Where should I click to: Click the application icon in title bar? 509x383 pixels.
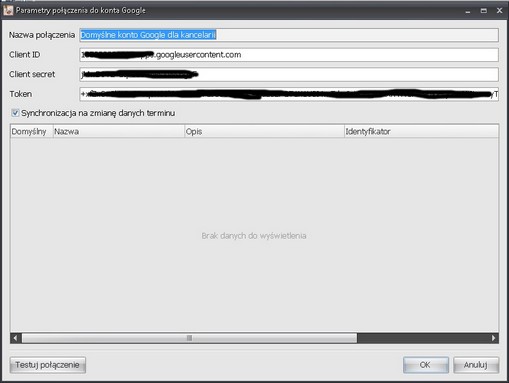(8, 10)
